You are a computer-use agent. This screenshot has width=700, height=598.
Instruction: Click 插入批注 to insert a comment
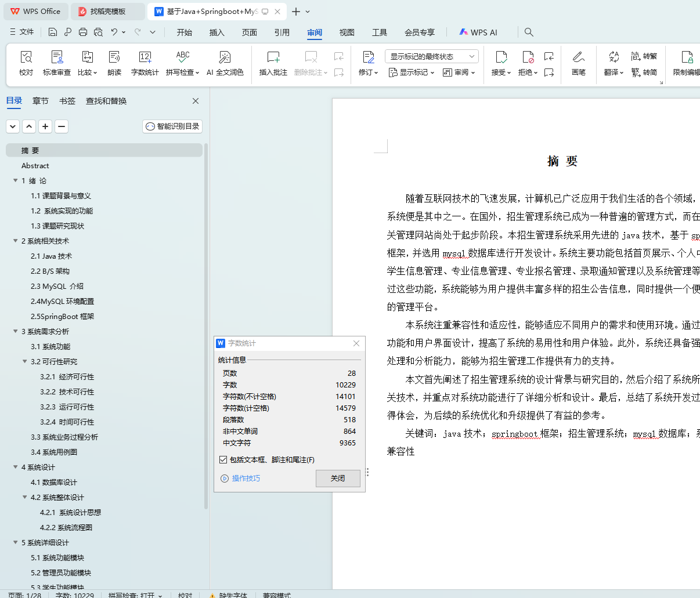point(273,63)
